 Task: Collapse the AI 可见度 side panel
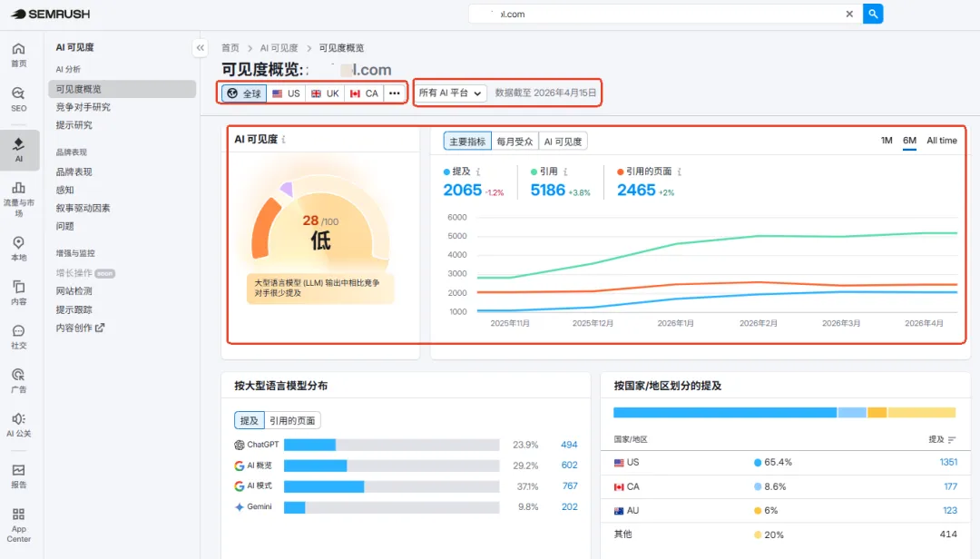pyautogui.click(x=200, y=47)
